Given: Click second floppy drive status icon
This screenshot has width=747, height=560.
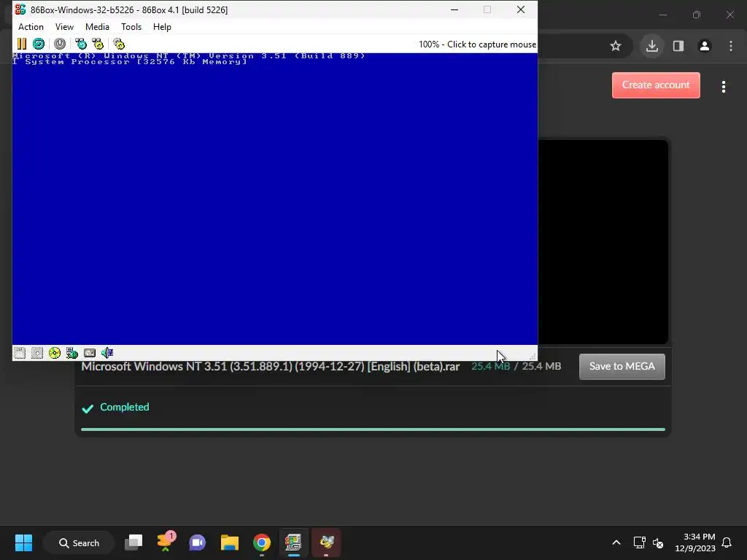Looking at the screenshot, I should 37,353.
